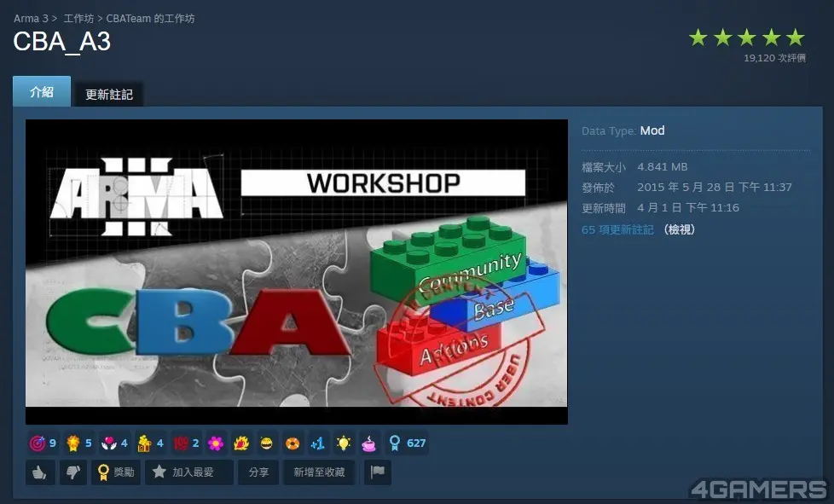This screenshot has width=834, height=504.
Task: Click the laughing face award icon
Action: 266,443
